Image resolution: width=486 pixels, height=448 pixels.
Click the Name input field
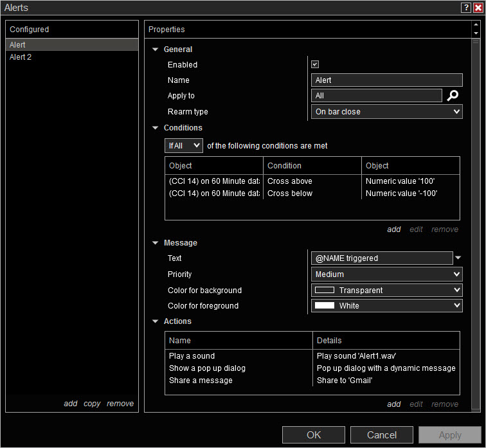pyautogui.click(x=387, y=80)
